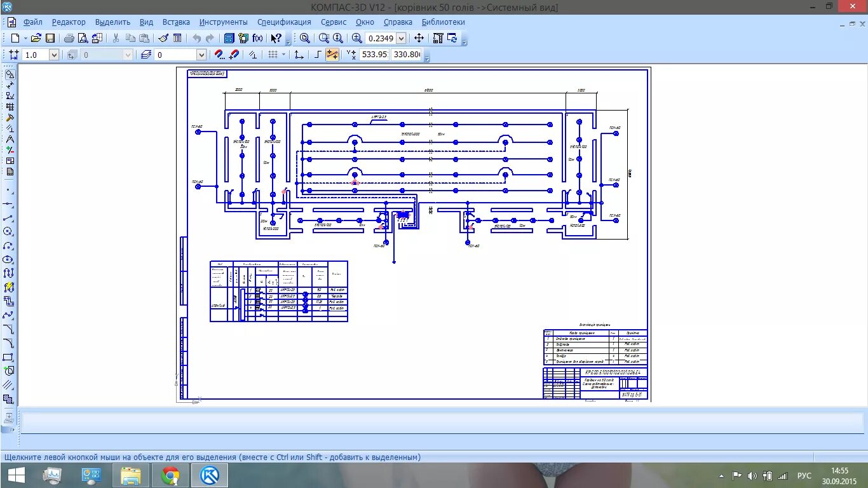The image size is (868, 488).
Task: Open Google Chrome from the taskbar
Action: coord(170,475)
